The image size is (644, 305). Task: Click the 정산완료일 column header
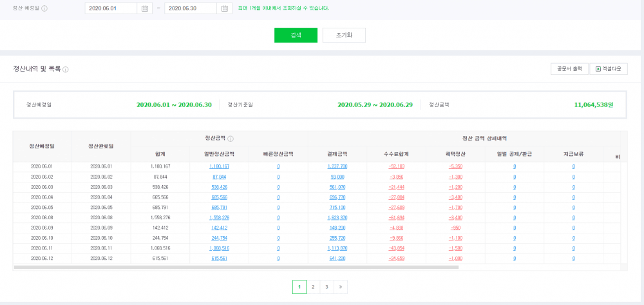point(101,146)
